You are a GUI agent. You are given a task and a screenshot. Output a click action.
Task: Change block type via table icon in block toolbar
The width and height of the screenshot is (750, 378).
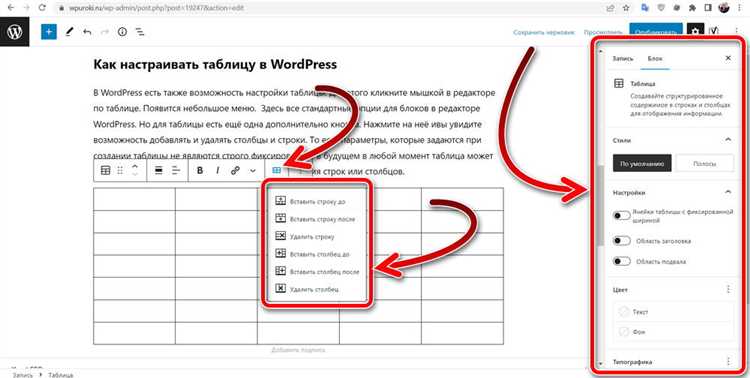click(x=105, y=170)
